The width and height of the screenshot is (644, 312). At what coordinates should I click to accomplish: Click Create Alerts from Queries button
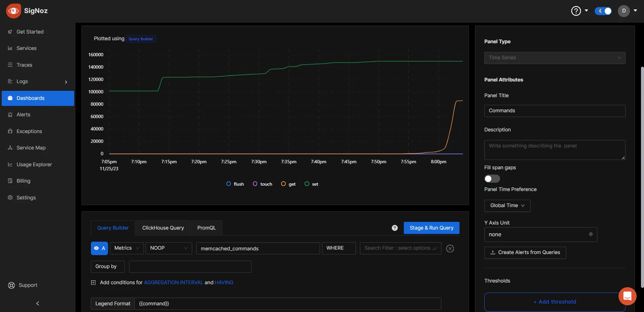(x=525, y=253)
